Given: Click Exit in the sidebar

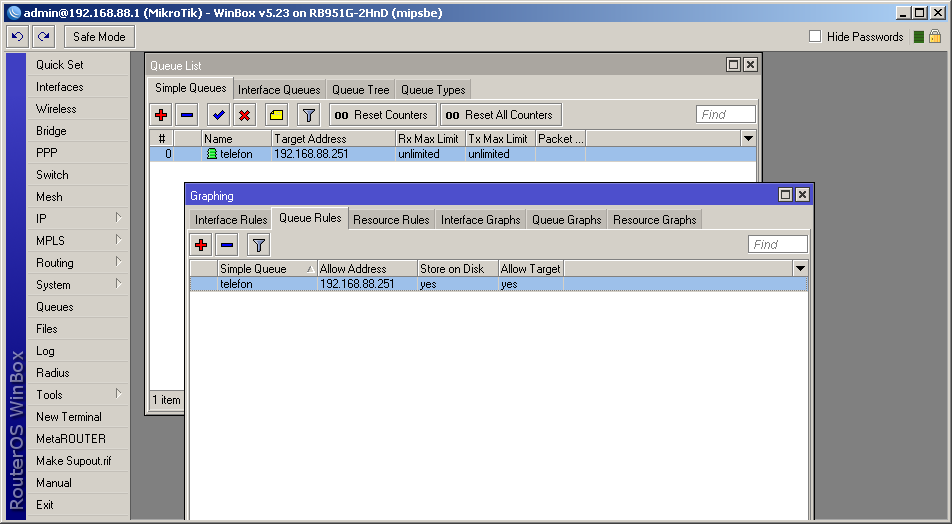Looking at the screenshot, I should tap(78, 505).
